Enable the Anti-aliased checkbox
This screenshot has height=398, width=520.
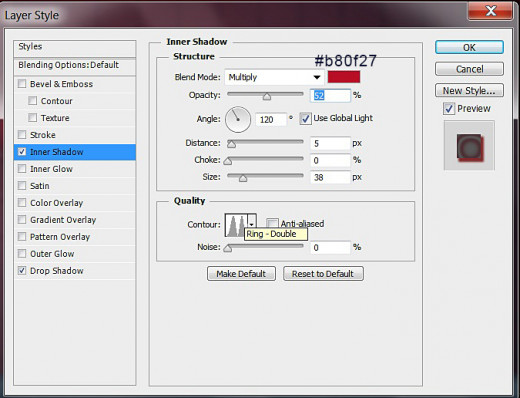pyautogui.click(x=272, y=224)
